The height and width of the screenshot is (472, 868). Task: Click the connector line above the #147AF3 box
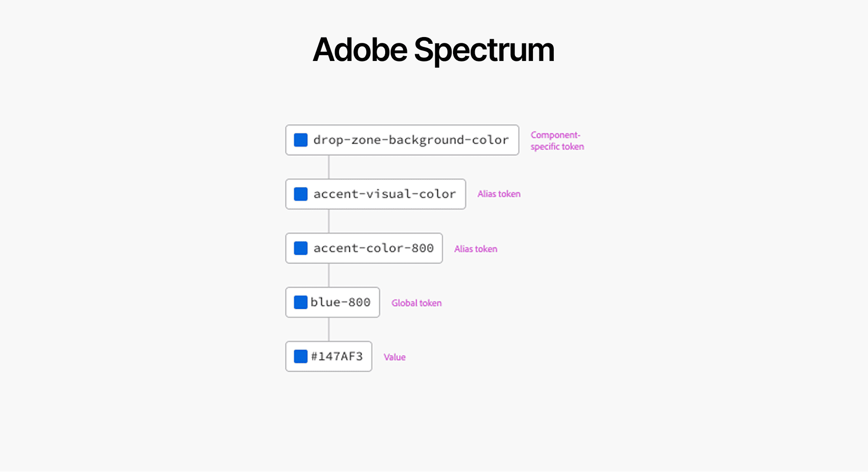coord(329,329)
